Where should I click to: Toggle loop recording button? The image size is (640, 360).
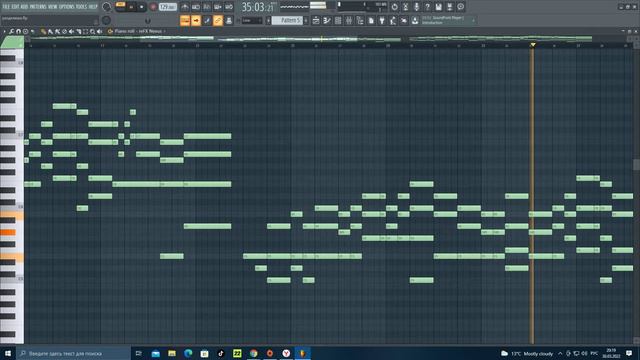(x=229, y=7)
